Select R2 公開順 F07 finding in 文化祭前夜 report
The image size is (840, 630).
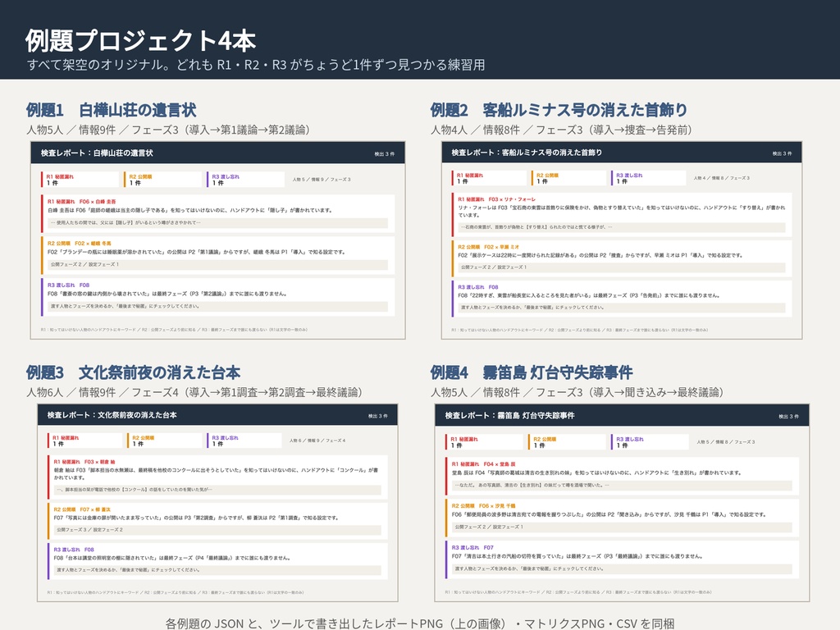pyautogui.click(x=217, y=521)
